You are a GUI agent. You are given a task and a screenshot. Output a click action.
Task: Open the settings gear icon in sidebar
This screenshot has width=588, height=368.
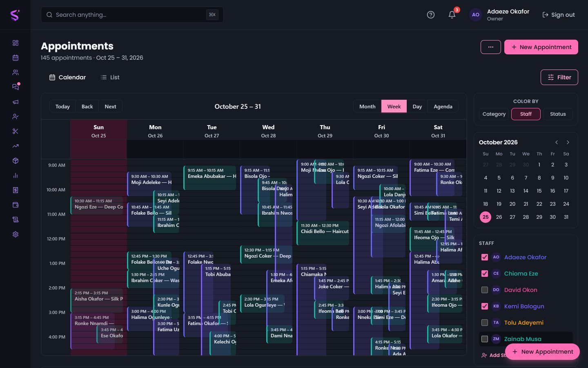click(16, 234)
